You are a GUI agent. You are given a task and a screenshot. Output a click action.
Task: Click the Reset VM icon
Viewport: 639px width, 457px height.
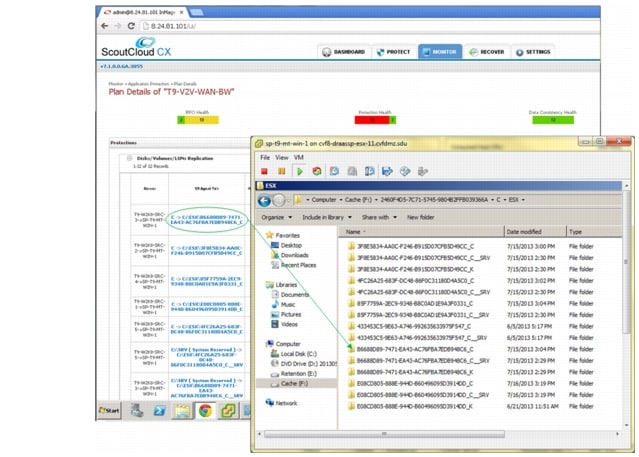317,171
